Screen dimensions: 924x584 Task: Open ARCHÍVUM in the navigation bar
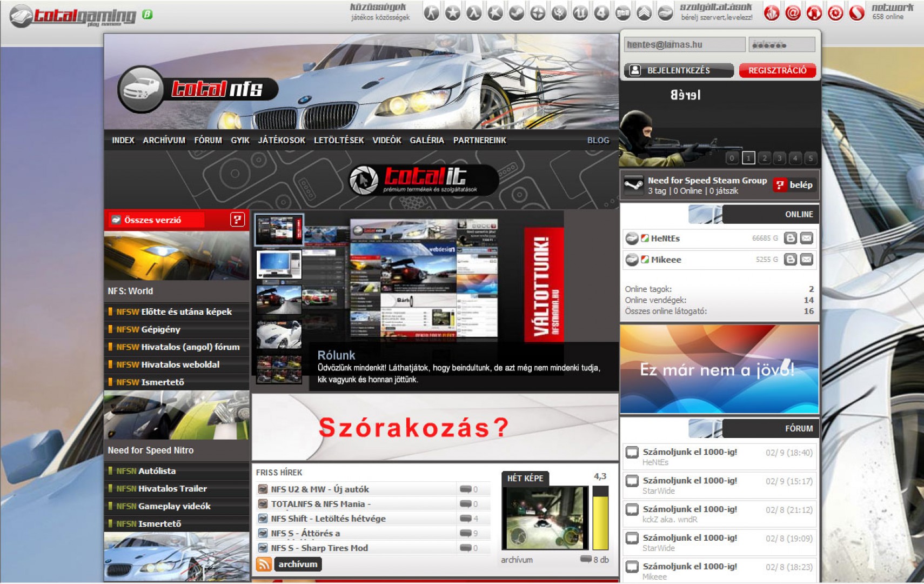164,140
